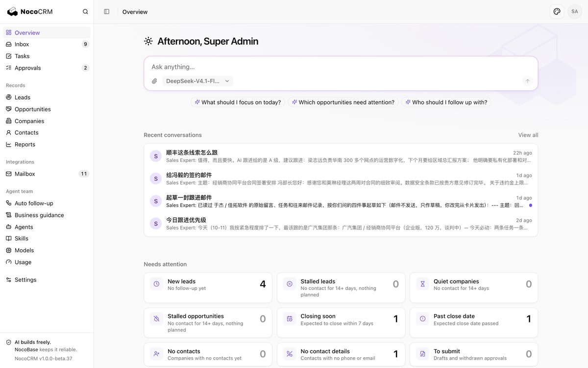Click the Reports chart icon
Viewport: 588px width, 368px height.
9,144
